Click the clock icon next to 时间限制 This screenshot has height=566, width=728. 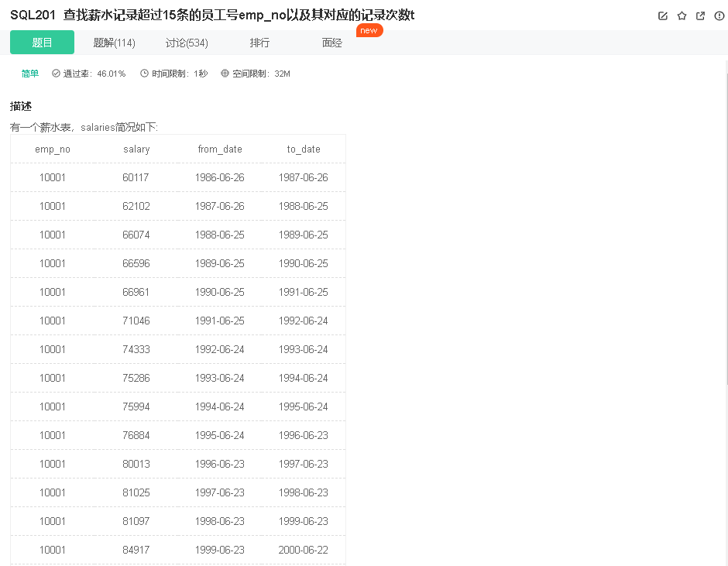click(x=144, y=73)
